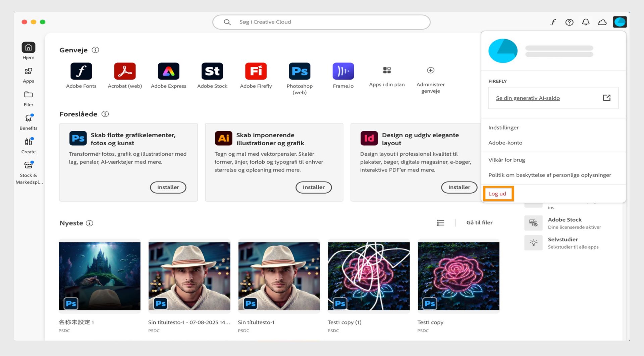Install Illustrator via its Installer button
644x356 pixels.
point(313,187)
